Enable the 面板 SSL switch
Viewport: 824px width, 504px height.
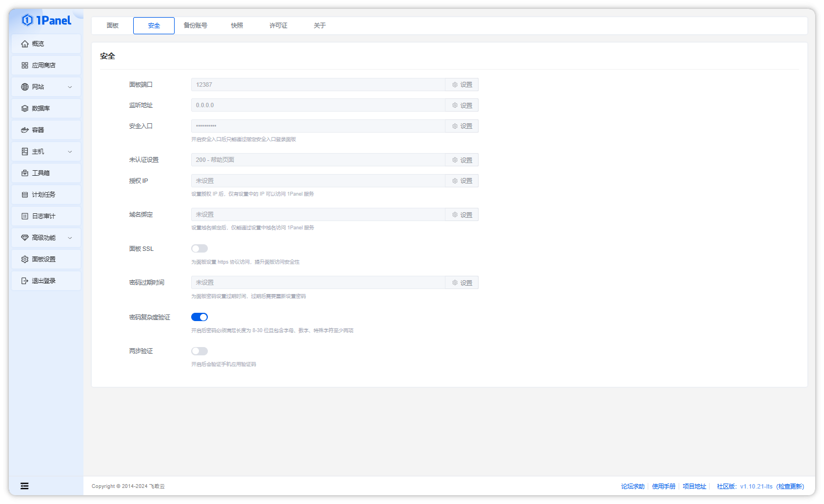click(x=200, y=249)
